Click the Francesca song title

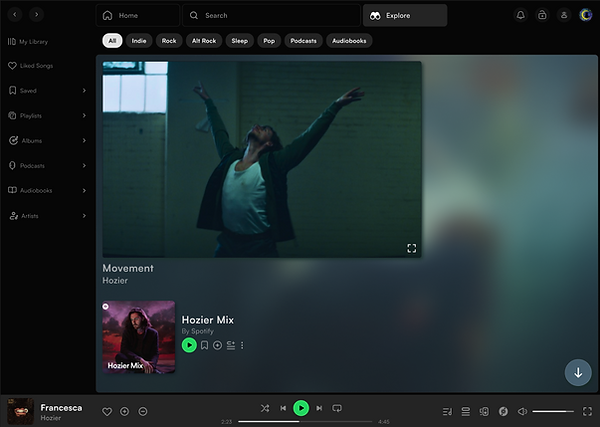61,407
